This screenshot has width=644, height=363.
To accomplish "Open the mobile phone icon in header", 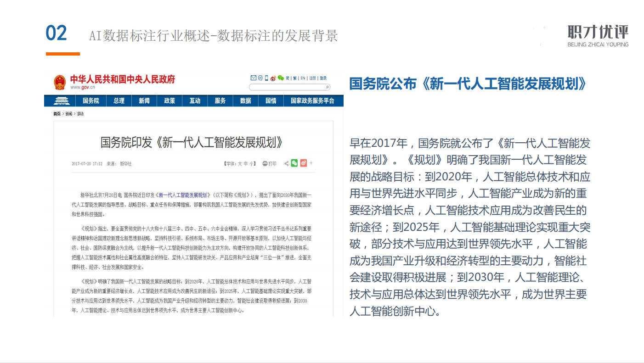I will (266, 78).
